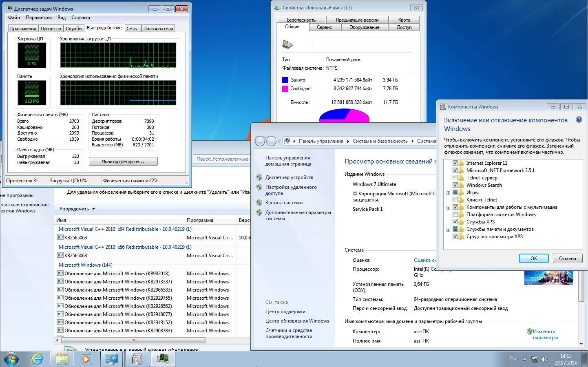
Task: Click shield icon beside Дополнительные параметры системы
Action: 259,212
